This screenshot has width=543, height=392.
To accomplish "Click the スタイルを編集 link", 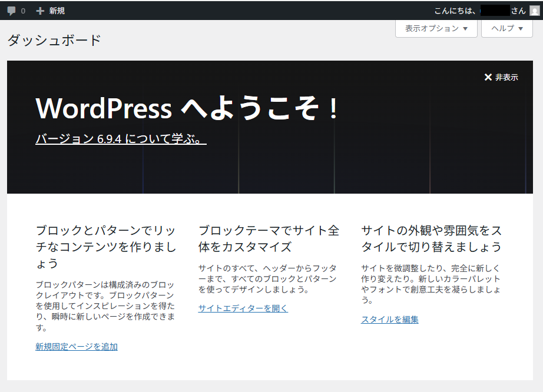I will tap(389, 320).
